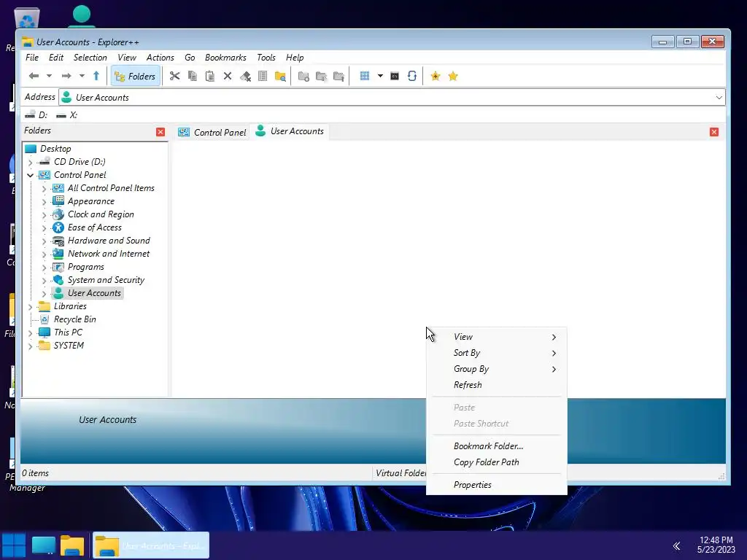747x560 pixels.
Task: Expand the CD Drive (D:) node
Action: click(x=31, y=163)
